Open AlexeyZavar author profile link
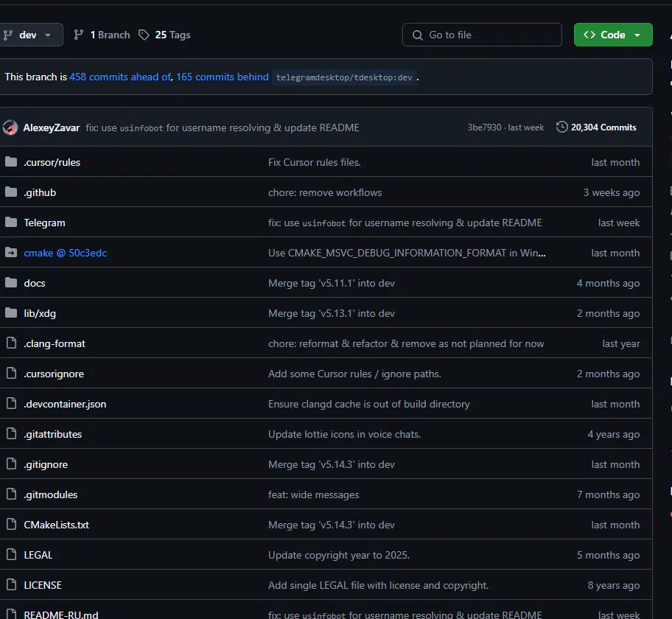Image resolution: width=672 pixels, height=619 pixels. tap(52, 127)
